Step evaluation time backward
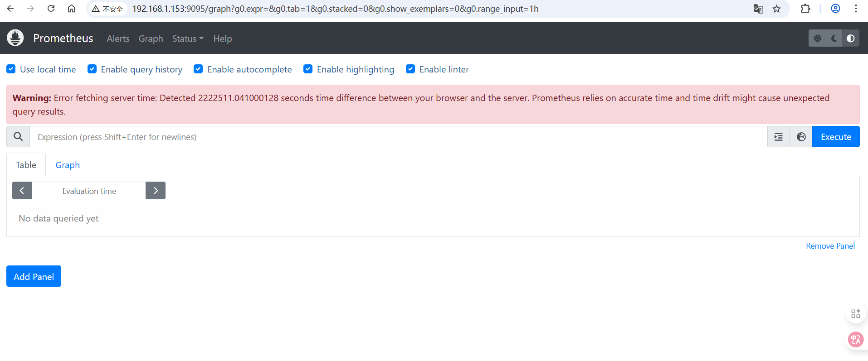The height and width of the screenshot is (361, 868). [22, 191]
